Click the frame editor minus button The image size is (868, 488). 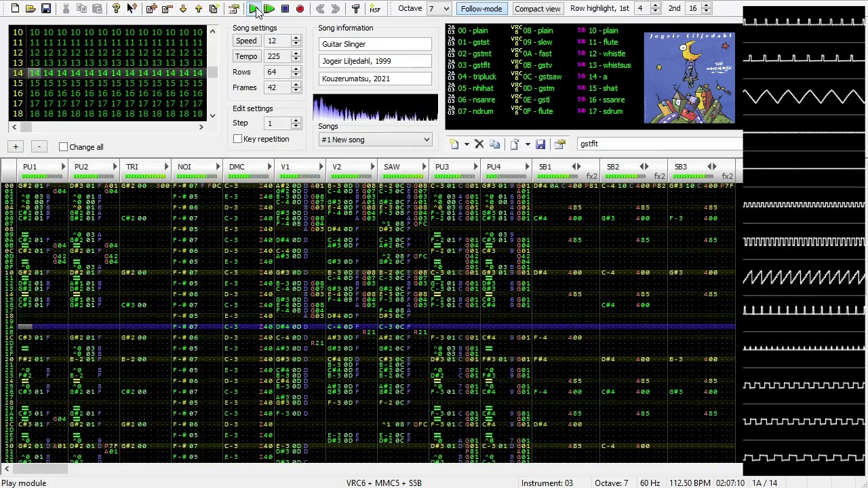(x=39, y=147)
